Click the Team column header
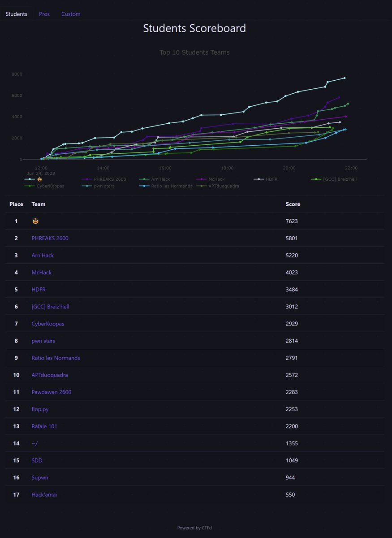 39,204
